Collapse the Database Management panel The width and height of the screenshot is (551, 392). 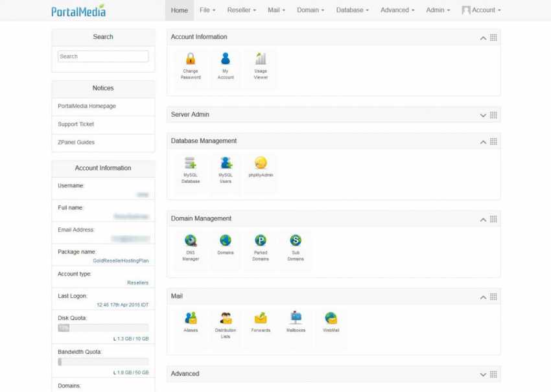tap(483, 142)
